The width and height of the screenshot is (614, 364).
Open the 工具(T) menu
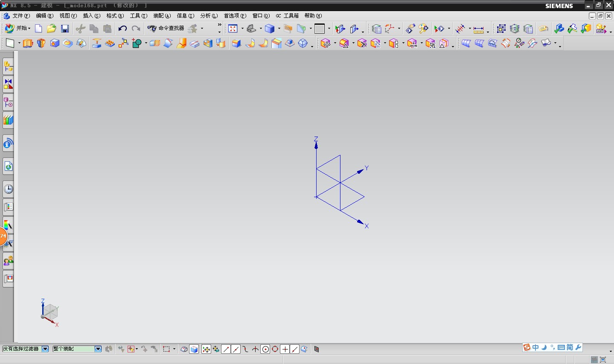tap(138, 16)
